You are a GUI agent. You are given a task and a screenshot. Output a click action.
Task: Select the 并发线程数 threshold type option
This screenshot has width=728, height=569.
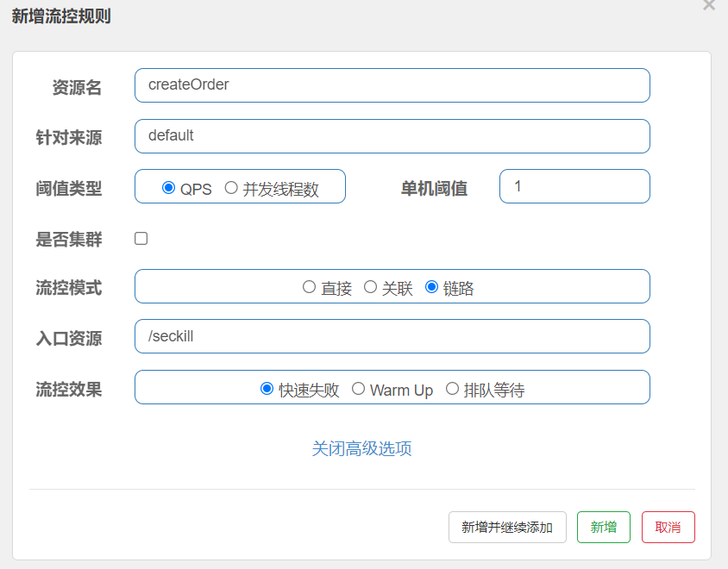pyautogui.click(x=230, y=186)
